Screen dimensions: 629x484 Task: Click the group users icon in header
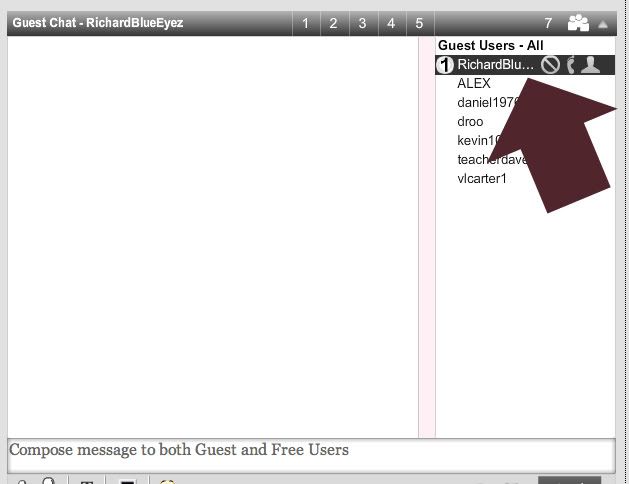[578, 23]
